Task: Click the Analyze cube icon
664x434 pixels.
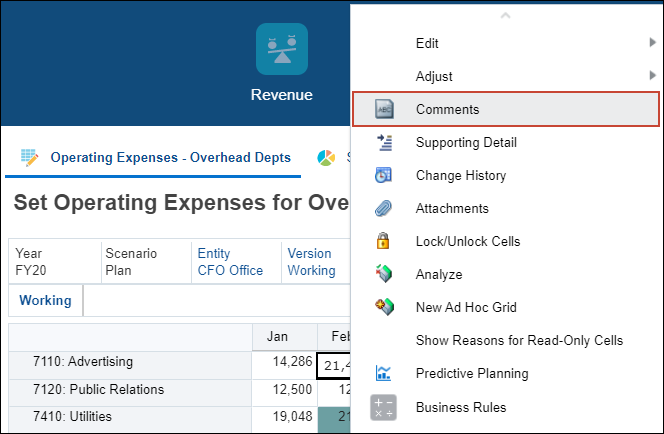Action: coord(384,274)
